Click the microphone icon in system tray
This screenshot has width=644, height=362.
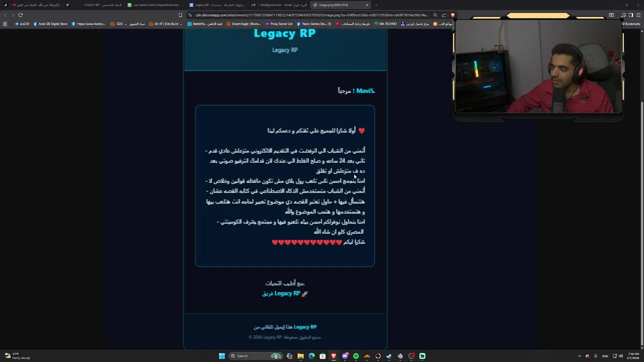point(596,356)
